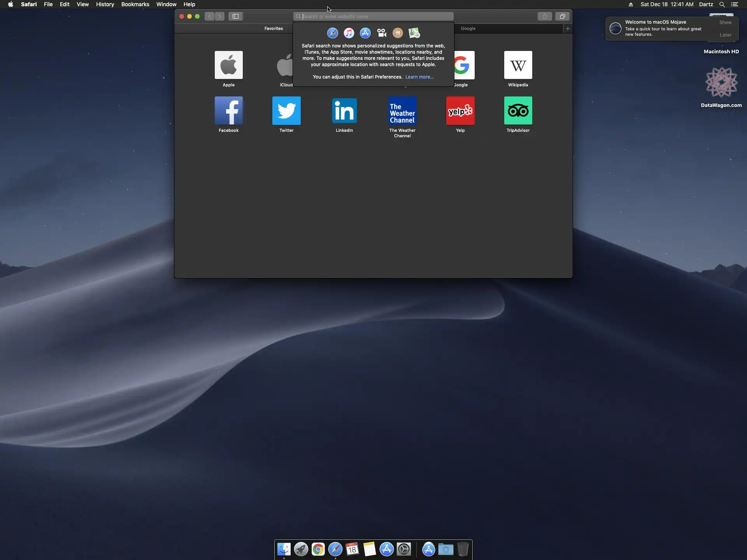
Task: Click the Share toolbar icon
Action: [x=545, y=16]
